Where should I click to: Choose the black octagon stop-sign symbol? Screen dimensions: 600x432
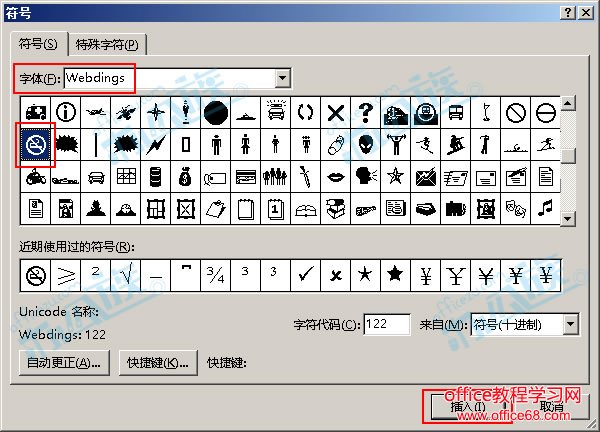click(x=216, y=112)
